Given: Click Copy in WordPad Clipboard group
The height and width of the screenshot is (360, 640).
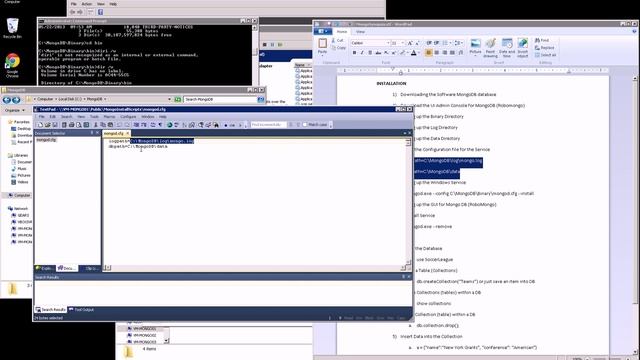Looking at the screenshot, I should [x=339, y=48].
